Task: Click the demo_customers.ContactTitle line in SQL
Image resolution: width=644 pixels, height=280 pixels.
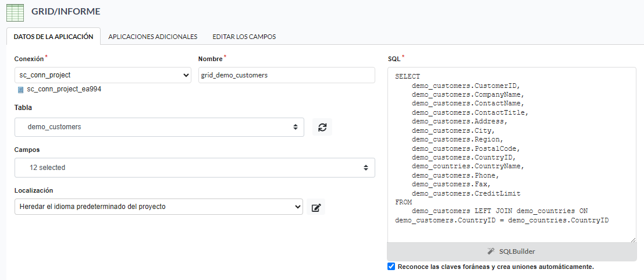Action: tap(470, 112)
